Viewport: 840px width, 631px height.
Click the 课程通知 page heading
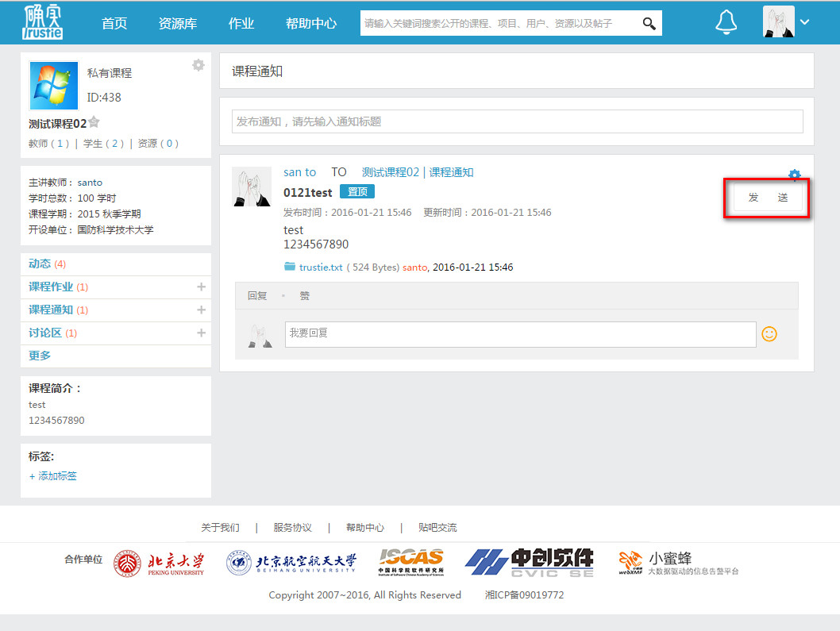click(257, 71)
